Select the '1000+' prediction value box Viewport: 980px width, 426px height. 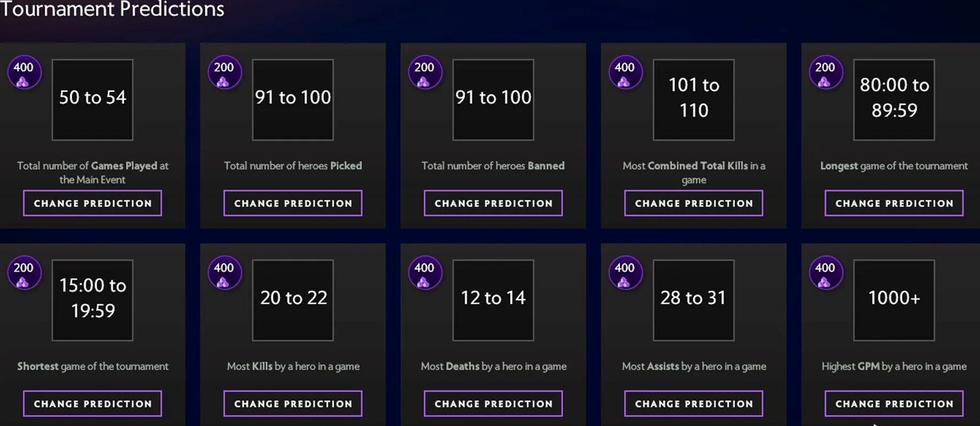click(894, 300)
